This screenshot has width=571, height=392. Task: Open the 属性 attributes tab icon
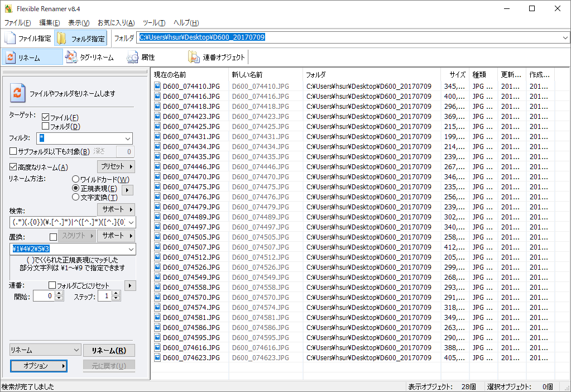[x=132, y=57]
